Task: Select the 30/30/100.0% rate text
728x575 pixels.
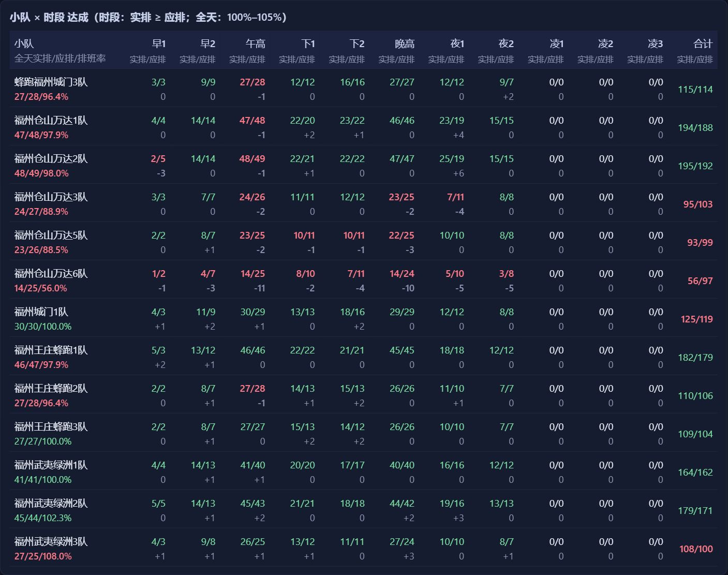Action: pyautogui.click(x=43, y=327)
